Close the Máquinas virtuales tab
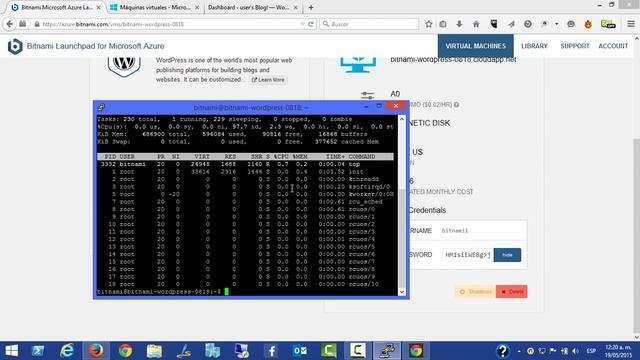 pyautogui.click(x=197, y=7)
